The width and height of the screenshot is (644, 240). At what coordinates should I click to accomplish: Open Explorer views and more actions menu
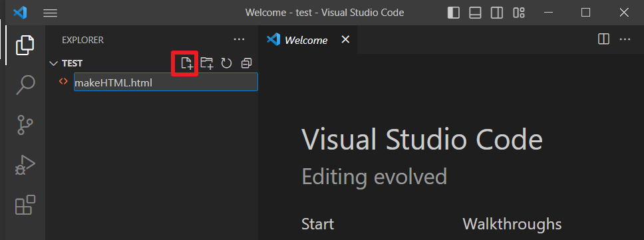tap(239, 40)
